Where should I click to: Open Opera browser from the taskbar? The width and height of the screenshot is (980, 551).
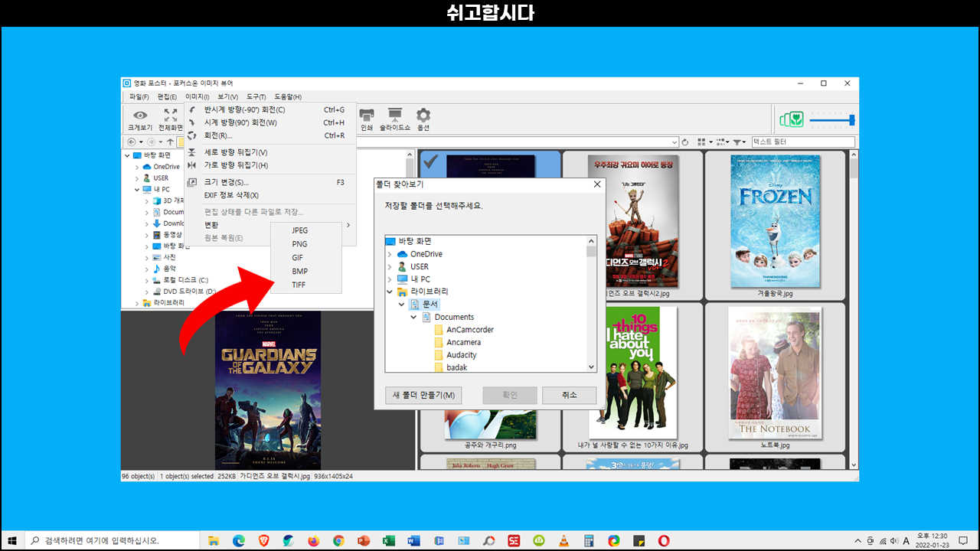tap(664, 540)
